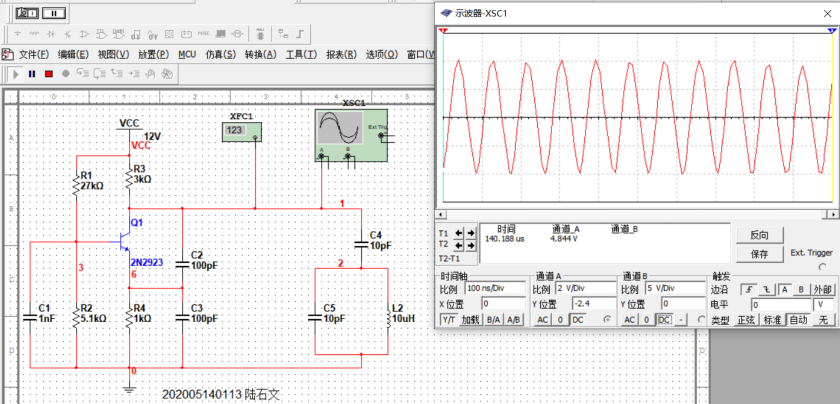The width and height of the screenshot is (840, 404).
Task: Set channel A coupling to AC
Action: pyautogui.click(x=542, y=320)
